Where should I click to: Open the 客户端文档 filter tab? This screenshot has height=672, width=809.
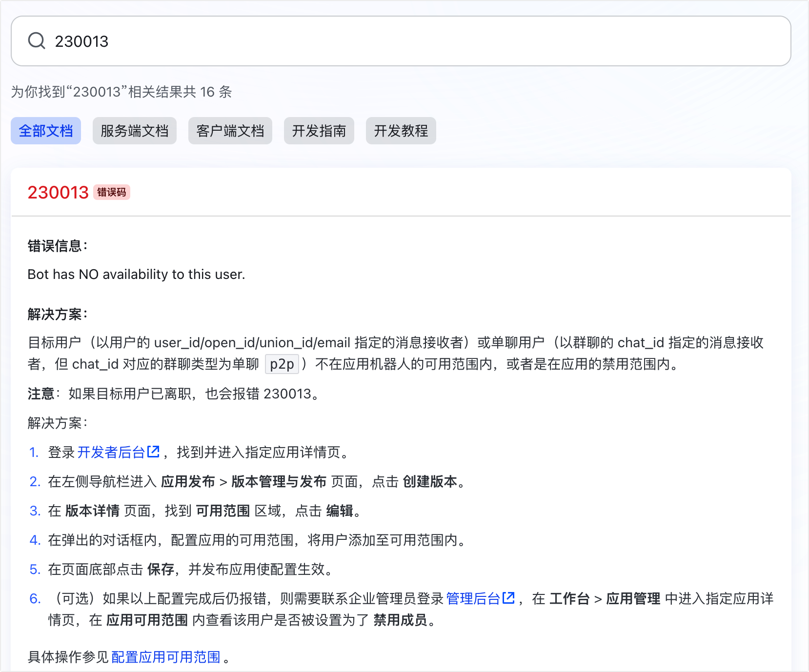pos(230,131)
